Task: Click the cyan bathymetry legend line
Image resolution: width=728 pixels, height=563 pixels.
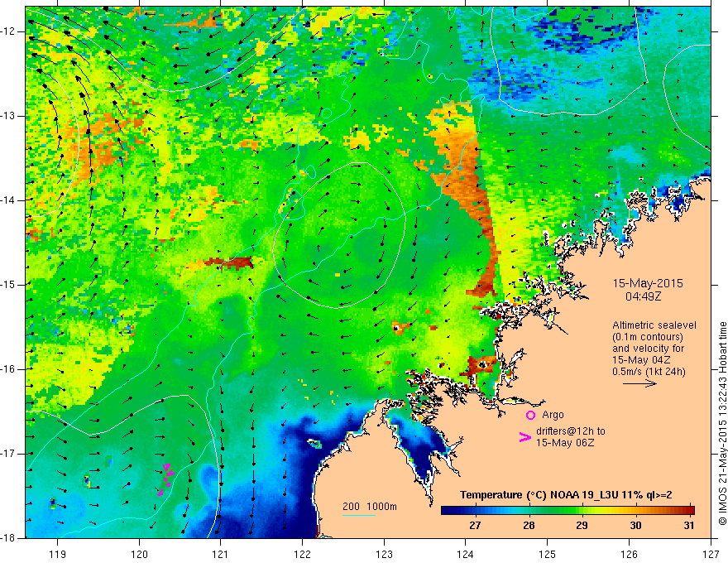Action: [359, 515]
